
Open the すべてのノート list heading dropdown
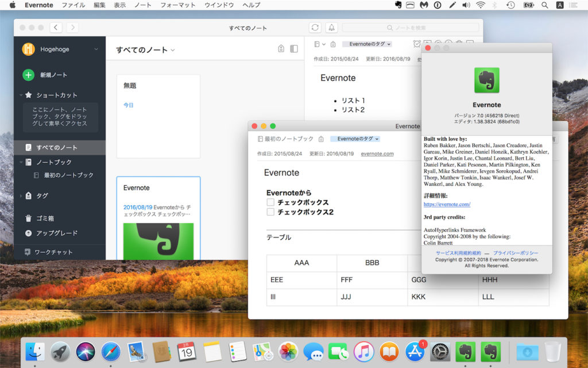(x=172, y=50)
